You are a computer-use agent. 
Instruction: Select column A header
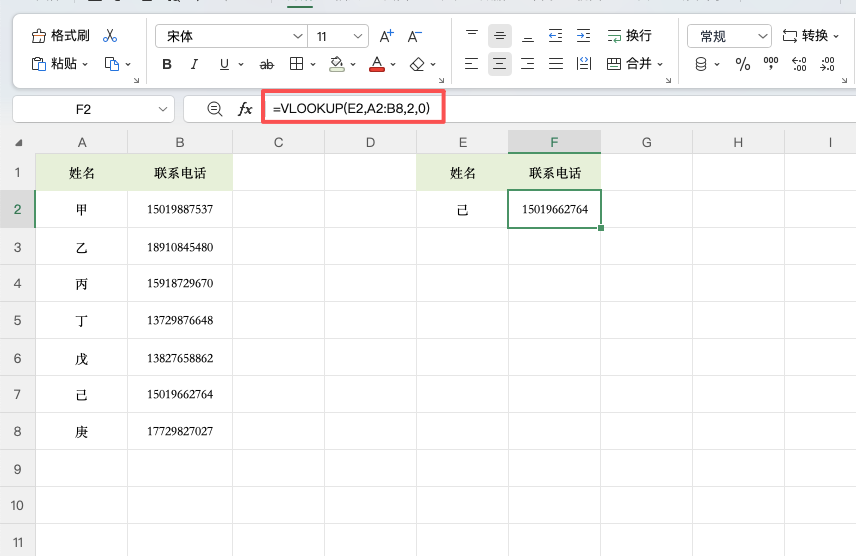point(82,143)
